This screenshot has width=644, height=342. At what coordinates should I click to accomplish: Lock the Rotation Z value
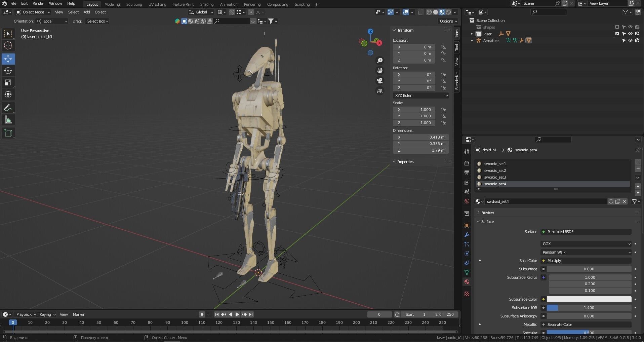coord(444,88)
